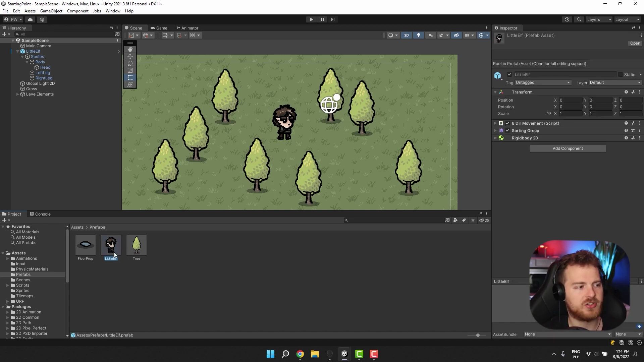Open the Animator tab
This screenshot has height=362, width=644.
coord(189,28)
